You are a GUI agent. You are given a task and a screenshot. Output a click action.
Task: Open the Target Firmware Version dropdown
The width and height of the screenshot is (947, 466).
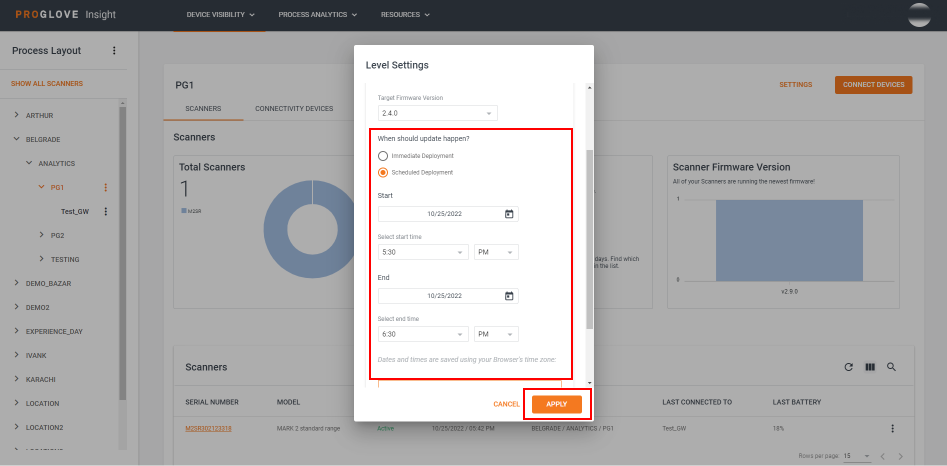pyautogui.click(x=437, y=114)
